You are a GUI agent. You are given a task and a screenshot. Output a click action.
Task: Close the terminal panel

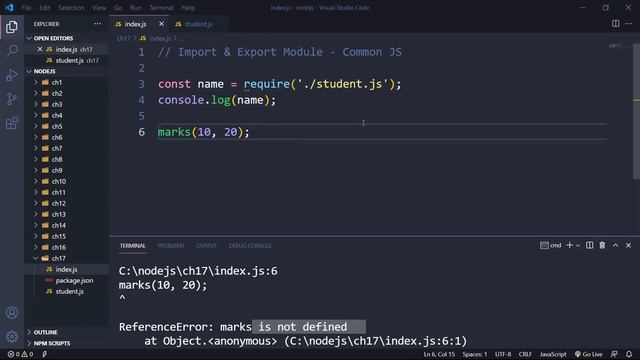(x=628, y=245)
